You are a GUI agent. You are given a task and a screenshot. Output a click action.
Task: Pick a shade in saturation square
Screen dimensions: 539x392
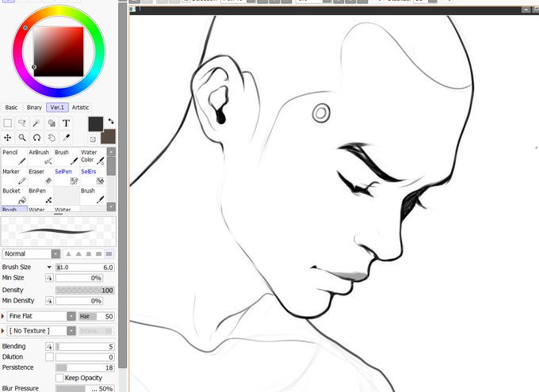(x=59, y=51)
